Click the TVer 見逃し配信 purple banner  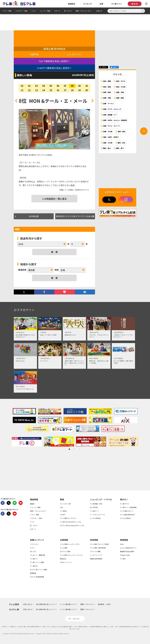(54, 61)
